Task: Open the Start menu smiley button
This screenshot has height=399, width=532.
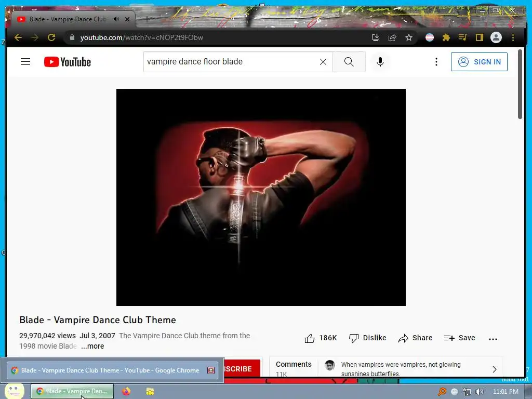Action: 14,391
